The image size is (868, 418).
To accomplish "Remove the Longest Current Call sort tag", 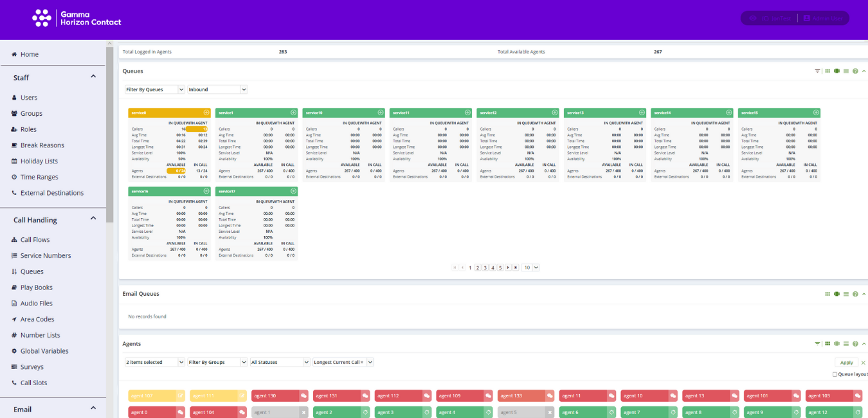I will click(362, 363).
